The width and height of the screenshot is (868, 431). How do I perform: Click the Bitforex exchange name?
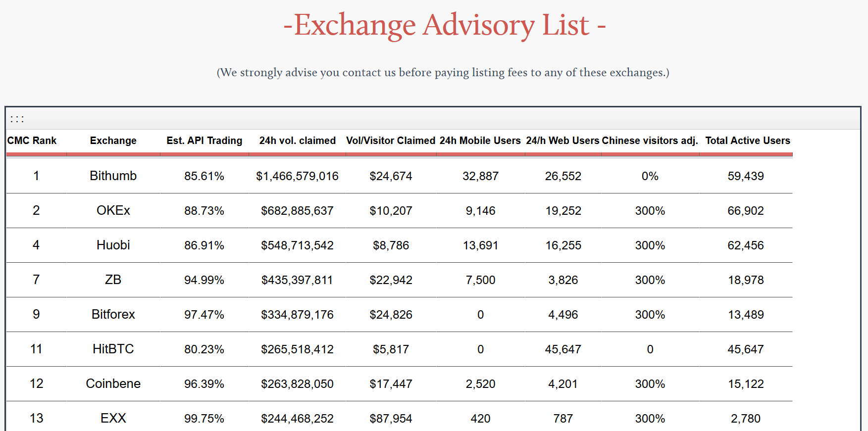(113, 315)
